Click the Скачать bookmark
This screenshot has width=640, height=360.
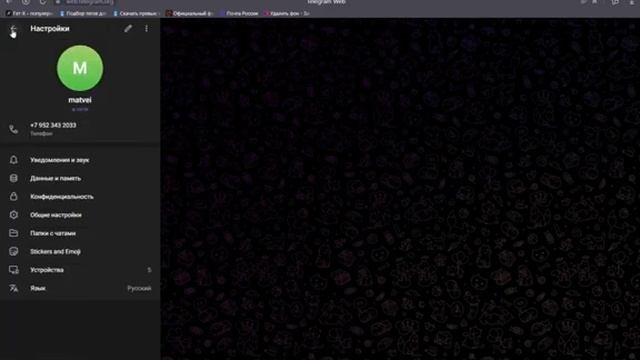click(x=136, y=13)
